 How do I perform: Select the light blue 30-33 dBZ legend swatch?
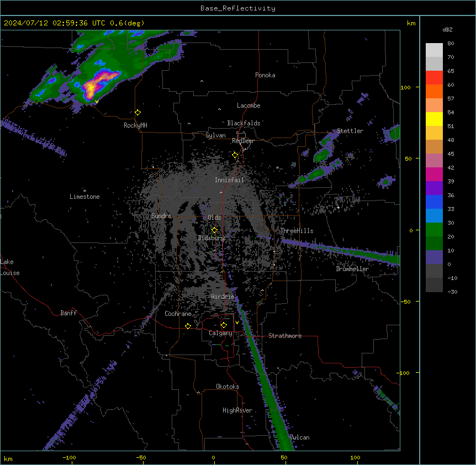(434, 215)
